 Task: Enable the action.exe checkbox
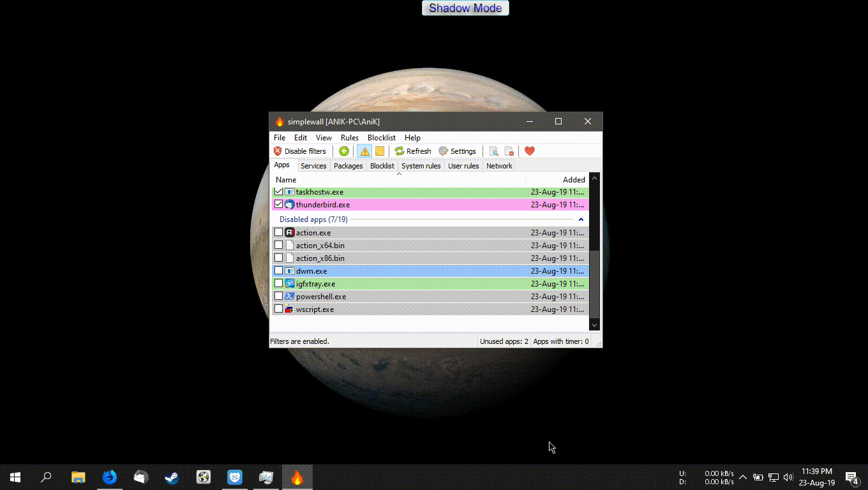click(x=278, y=233)
